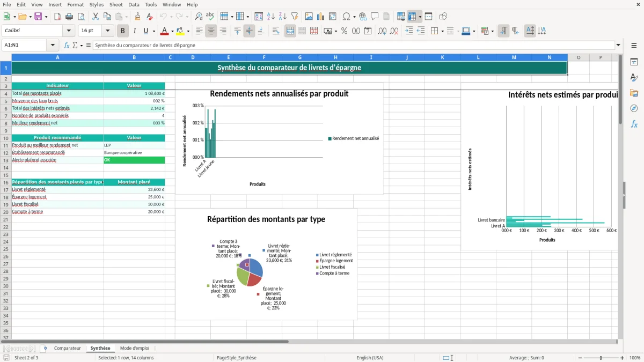
Task: Open the Draw functions shapes icon
Action: click(443, 17)
